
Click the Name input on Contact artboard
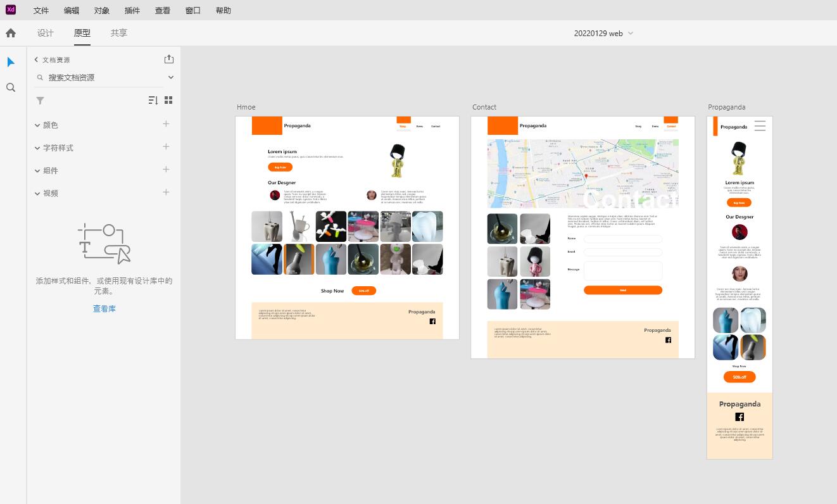click(x=623, y=239)
